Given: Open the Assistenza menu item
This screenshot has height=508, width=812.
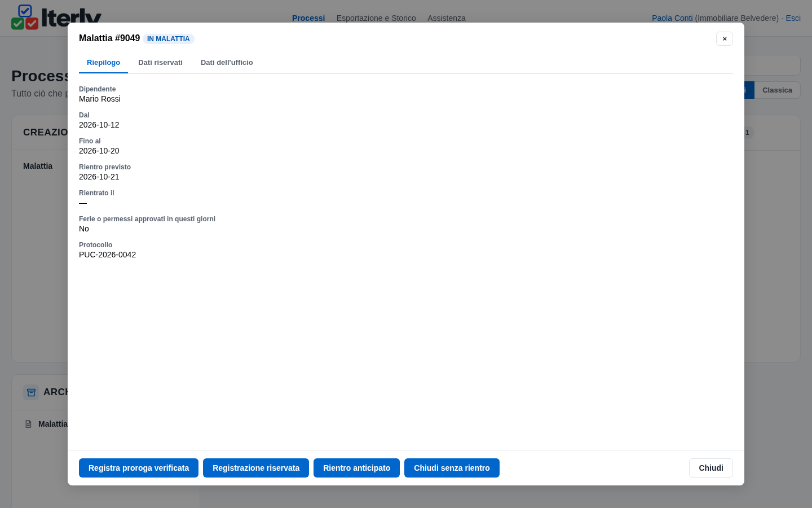Looking at the screenshot, I should [447, 18].
